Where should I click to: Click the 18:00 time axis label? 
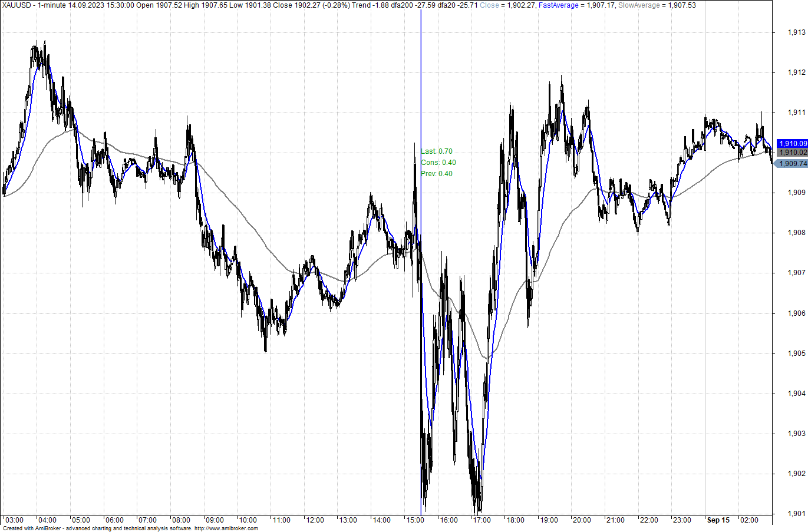[x=515, y=520]
